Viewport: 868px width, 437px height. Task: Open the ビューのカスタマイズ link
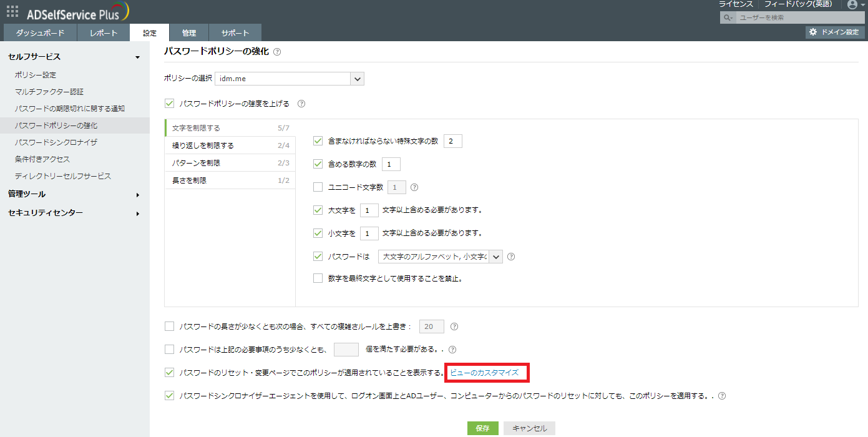click(x=484, y=373)
